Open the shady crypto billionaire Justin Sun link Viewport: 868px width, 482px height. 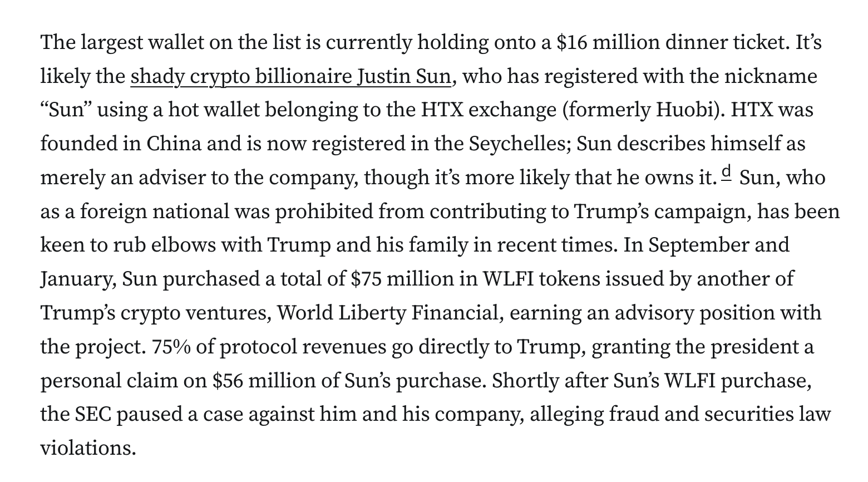point(290,76)
